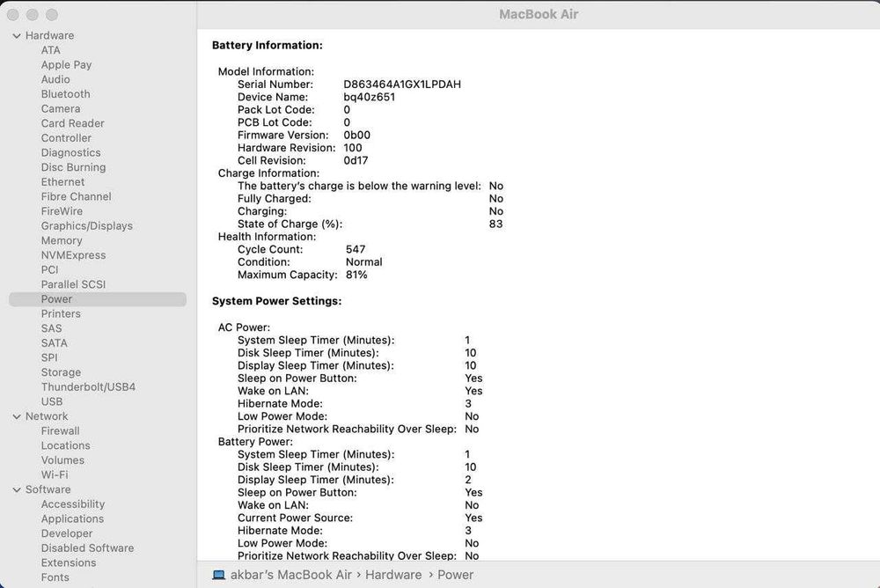Collapse the Hardware section chevron
Viewport: 880px width, 588px height.
point(17,36)
